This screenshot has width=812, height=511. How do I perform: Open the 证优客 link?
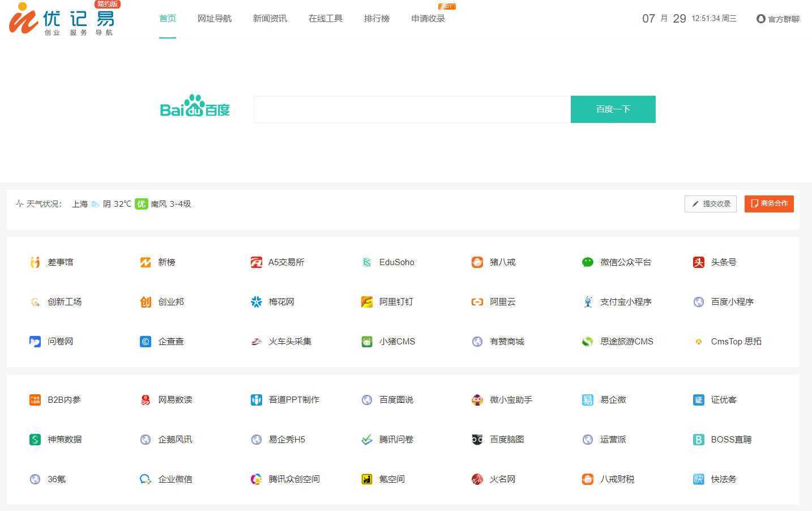[724, 400]
